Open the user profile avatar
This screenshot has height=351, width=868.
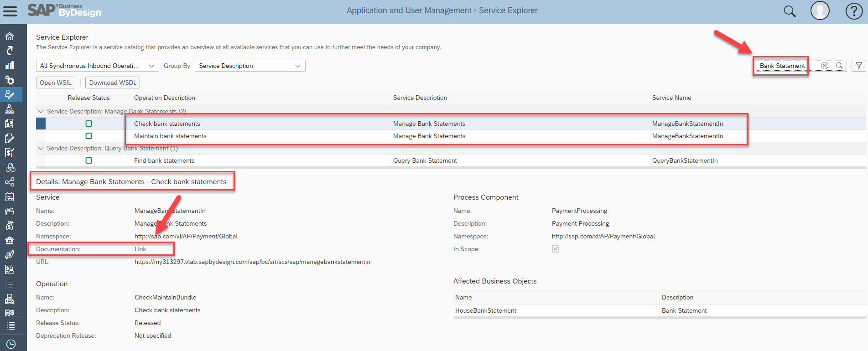coord(820,10)
